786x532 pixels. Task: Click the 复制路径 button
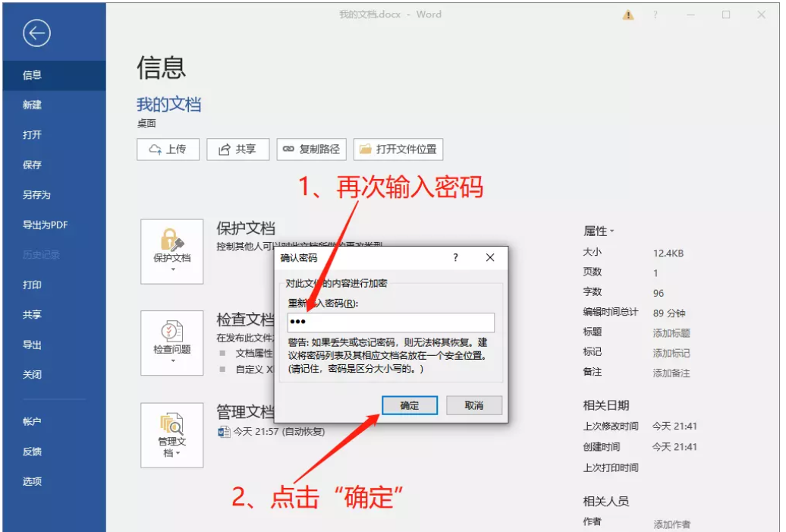point(311,150)
